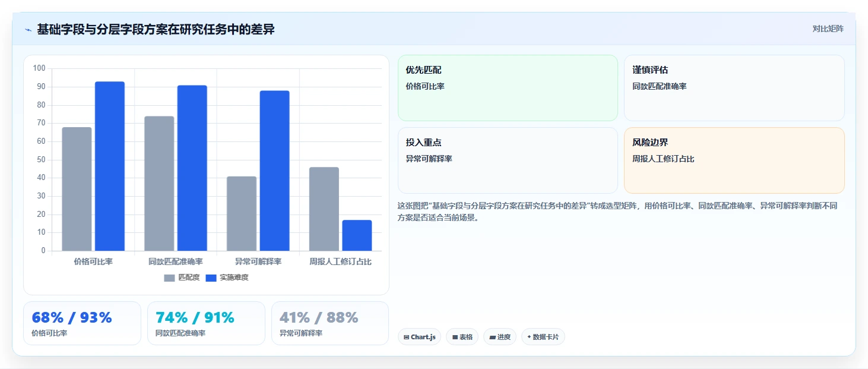Image resolution: width=868 pixels, height=369 pixels.
Task: Click 异常可解释率 text in 投入重点 card
Action: 429,159
